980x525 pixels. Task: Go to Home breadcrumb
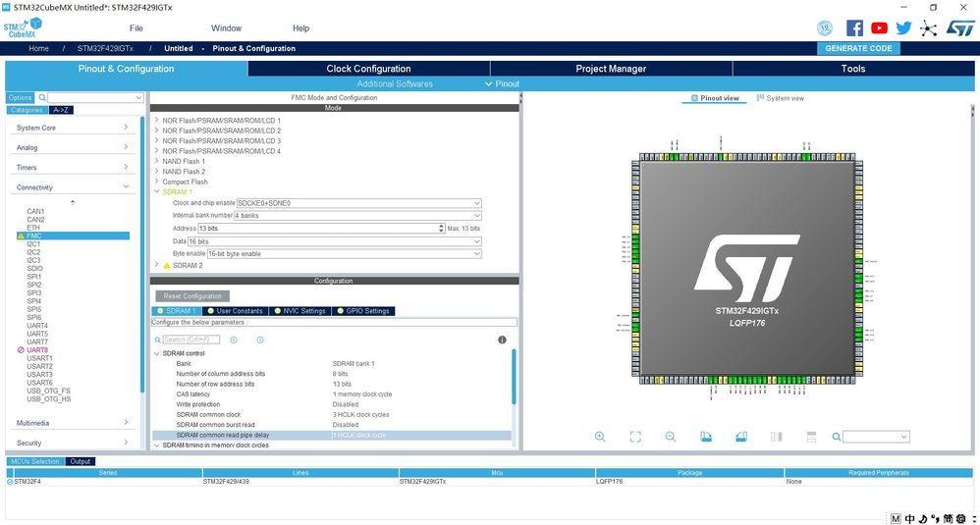pos(38,48)
